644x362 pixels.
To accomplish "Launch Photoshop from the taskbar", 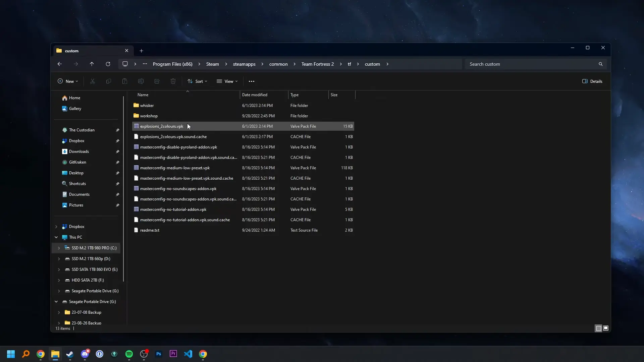I will [159, 354].
